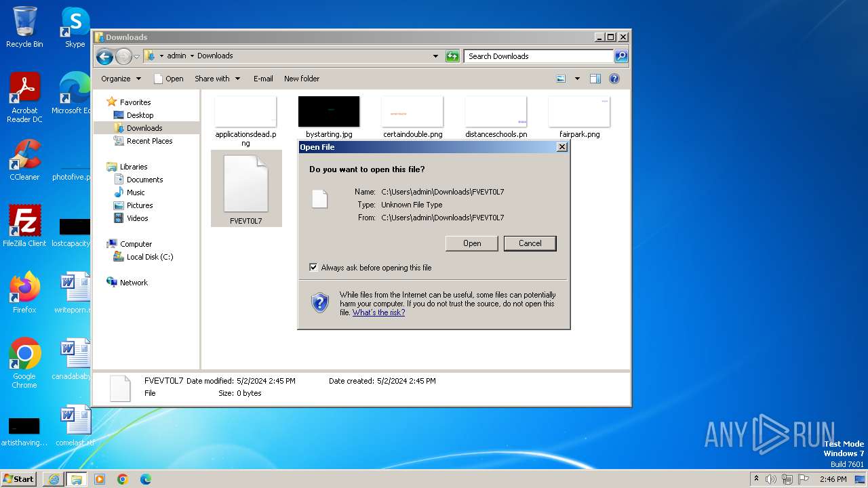
Task: Click Open in the Explorer toolbar
Action: tap(169, 79)
